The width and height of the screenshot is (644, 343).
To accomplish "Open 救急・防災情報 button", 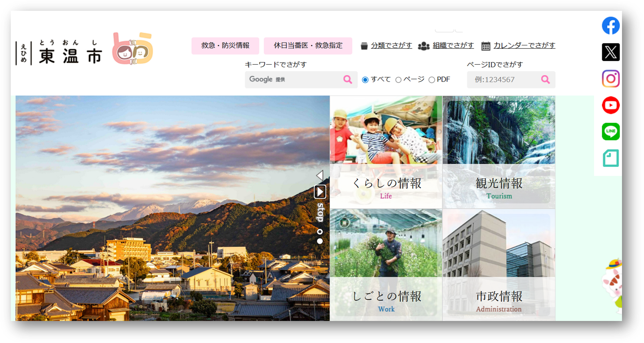I will [225, 46].
